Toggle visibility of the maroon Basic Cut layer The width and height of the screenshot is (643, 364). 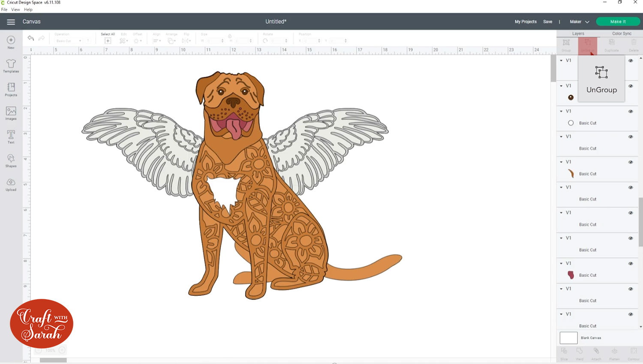pyautogui.click(x=631, y=263)
